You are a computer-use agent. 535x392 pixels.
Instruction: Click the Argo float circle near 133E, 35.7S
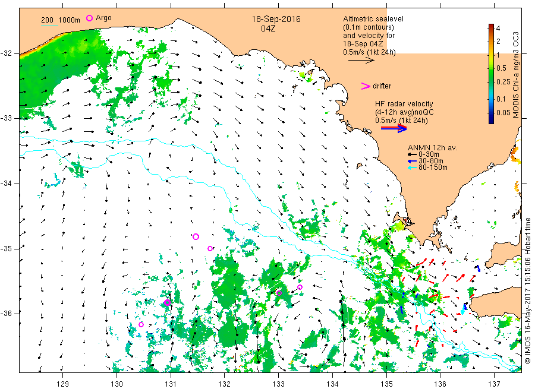(x=279, y=293)
